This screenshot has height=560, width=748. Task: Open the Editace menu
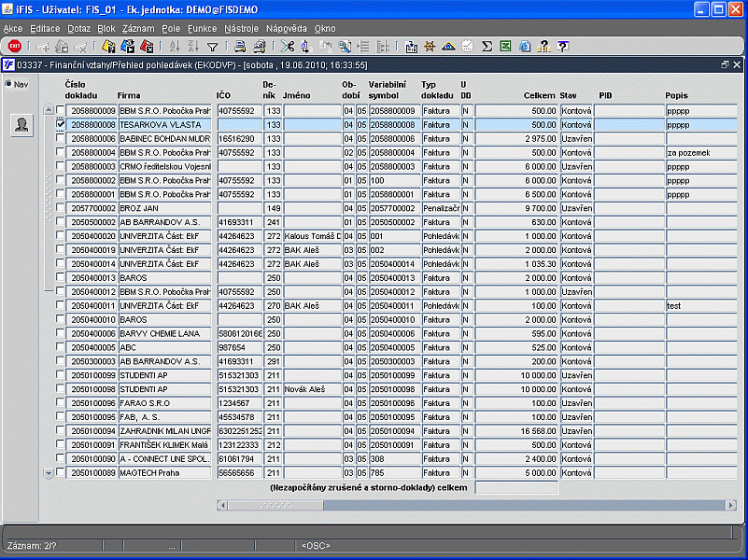tap(45, 29)
